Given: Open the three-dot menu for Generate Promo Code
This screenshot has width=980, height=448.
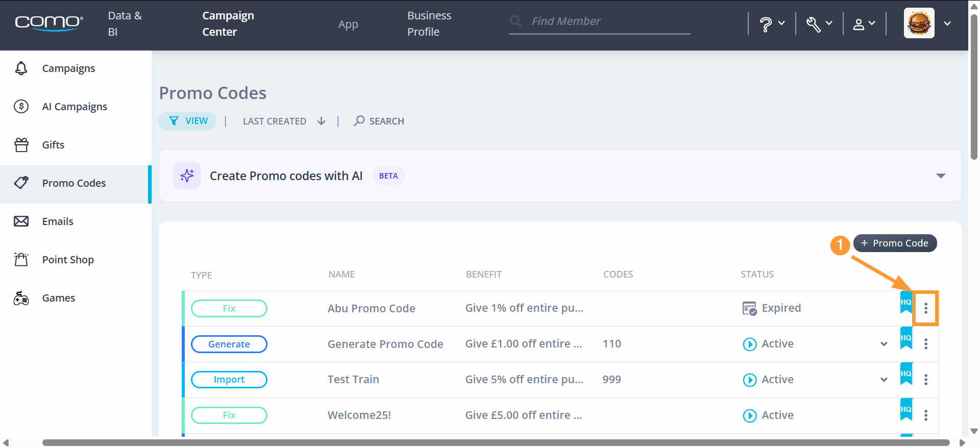Looking at the screenshot, I should point(925,344).
